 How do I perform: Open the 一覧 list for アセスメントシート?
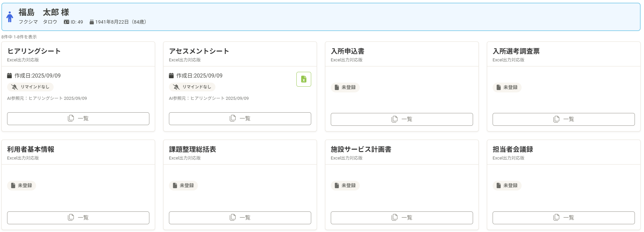tap(240, 119)
